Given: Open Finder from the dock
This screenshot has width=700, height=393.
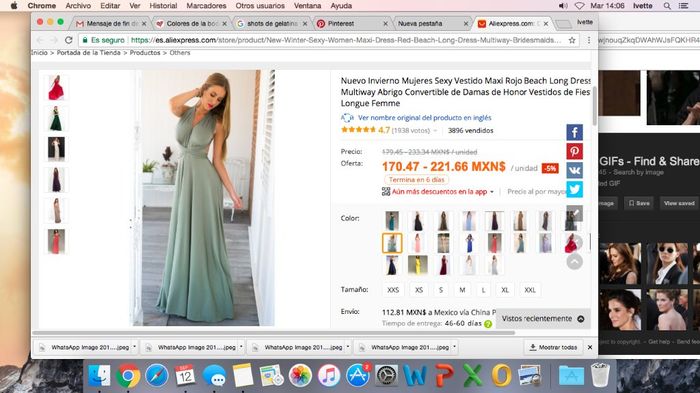Looking at the screenshot, I should (99, 375).
